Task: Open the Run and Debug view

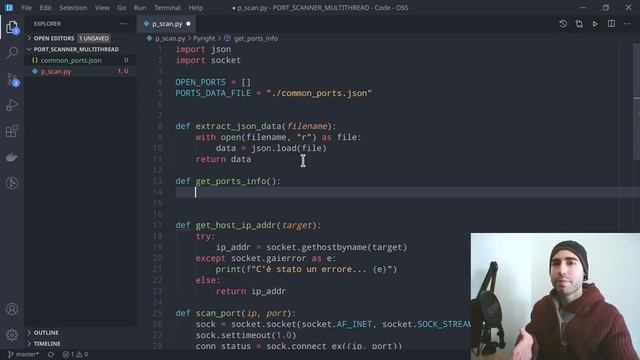Action: click(x=12, y=105)
